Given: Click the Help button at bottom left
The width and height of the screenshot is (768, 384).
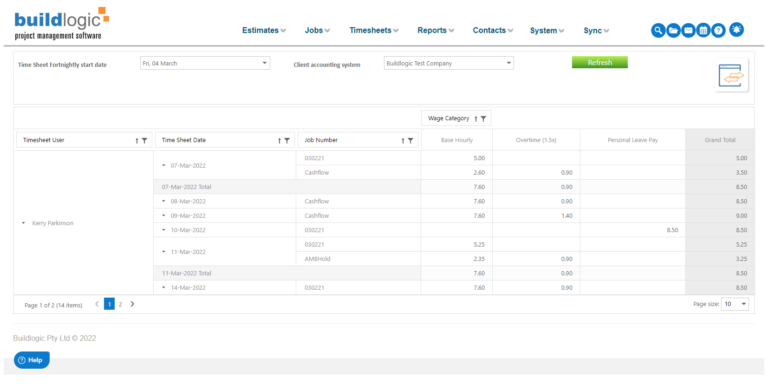Looking at the screenshot, I should [31, 360].
